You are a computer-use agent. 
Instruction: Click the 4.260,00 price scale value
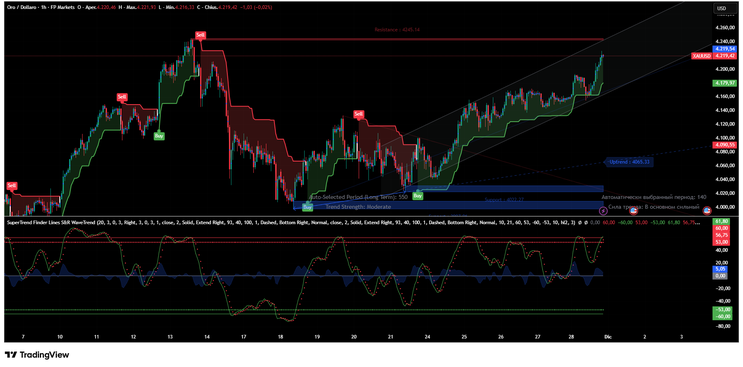725,27
